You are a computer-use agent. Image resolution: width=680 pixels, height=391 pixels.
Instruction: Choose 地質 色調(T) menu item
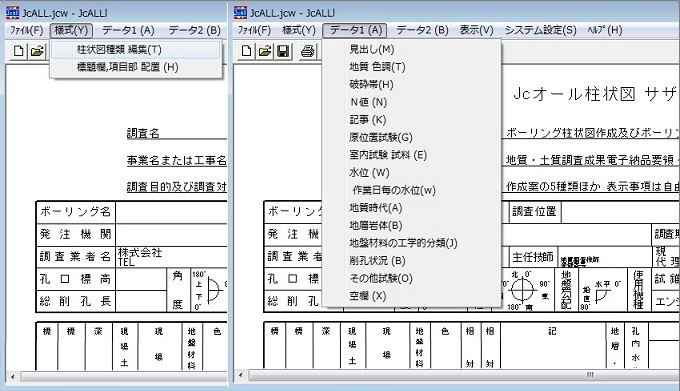click(x=377, y=67)
